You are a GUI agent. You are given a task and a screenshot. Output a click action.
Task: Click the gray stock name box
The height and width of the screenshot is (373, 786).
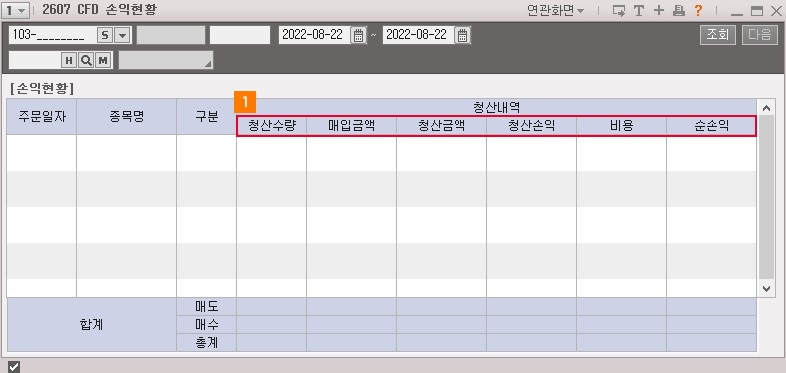click(166, 60)
